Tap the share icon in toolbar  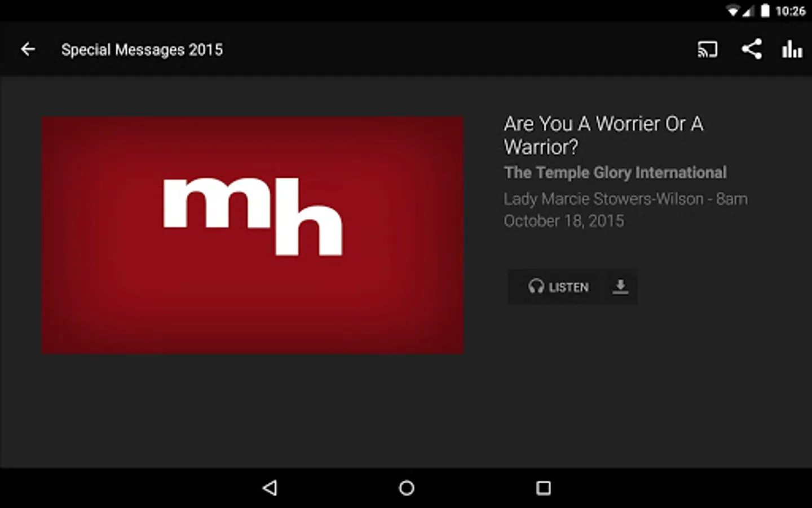pyautogui.click(x=751, y=49)
